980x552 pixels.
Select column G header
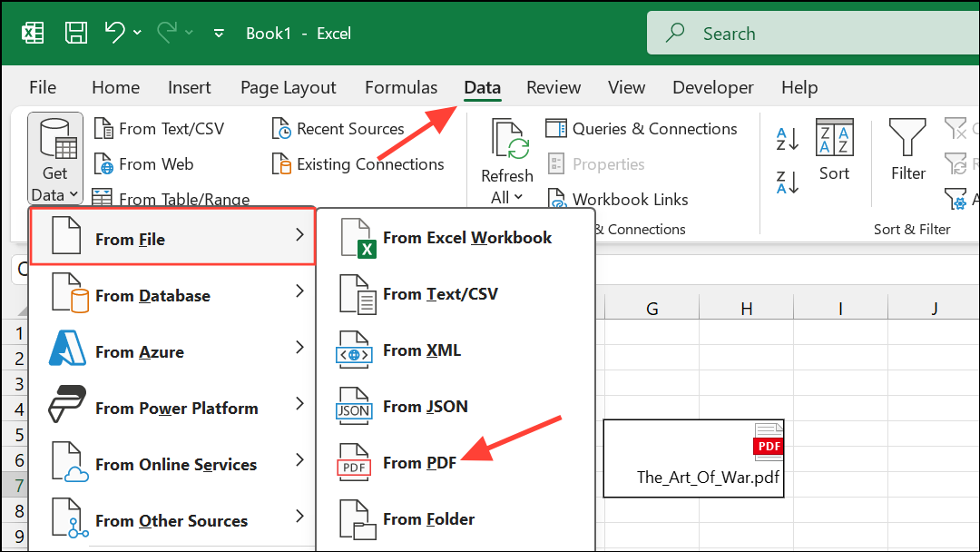pos(652,308)
